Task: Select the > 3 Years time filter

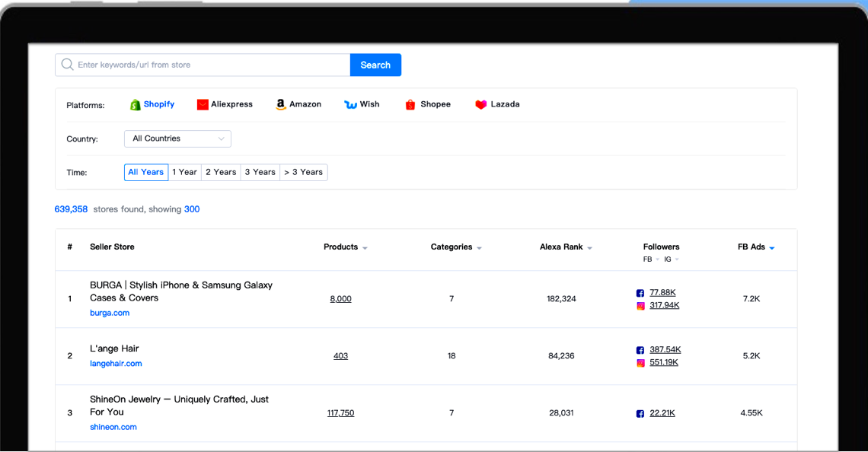Action: 303,173
